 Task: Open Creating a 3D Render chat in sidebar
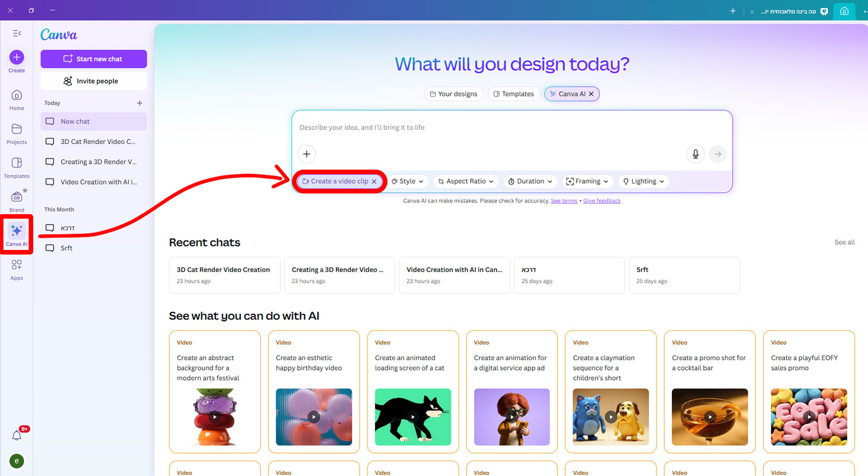pyautogui.click(x=93, y=162)
